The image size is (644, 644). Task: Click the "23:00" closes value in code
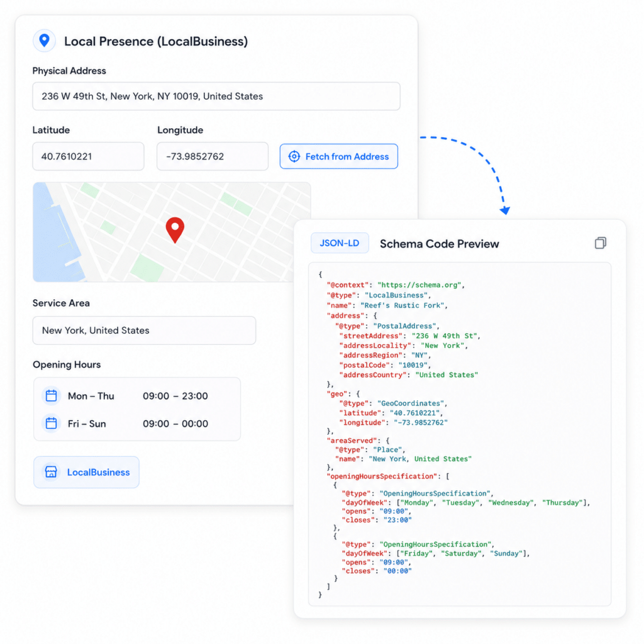tap(397, 520)
